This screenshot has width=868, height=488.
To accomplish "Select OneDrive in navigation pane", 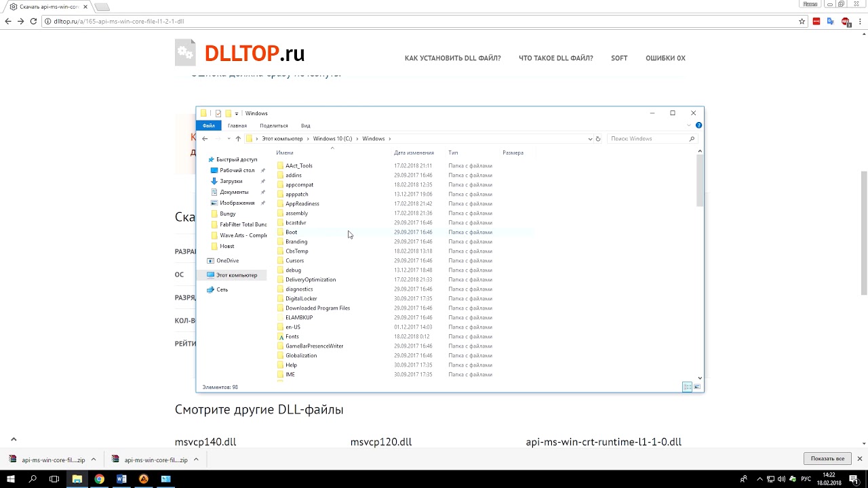I will tap(227, 260).
